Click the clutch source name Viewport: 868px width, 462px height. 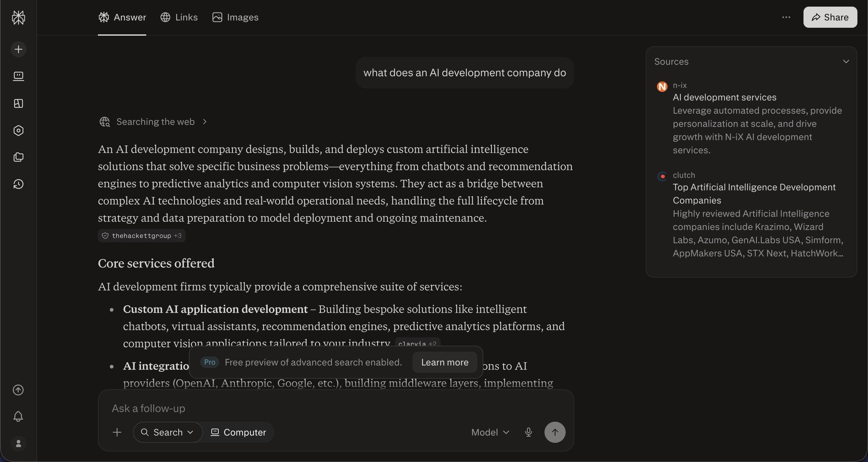point(684,175)
